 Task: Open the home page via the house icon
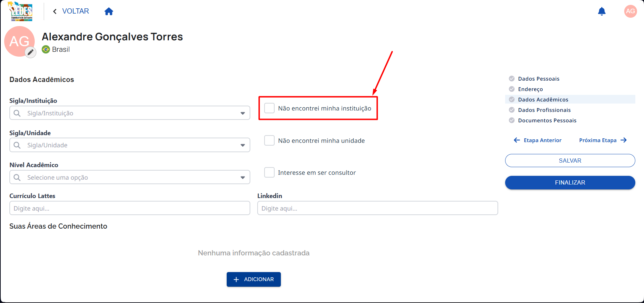point(109,11)
